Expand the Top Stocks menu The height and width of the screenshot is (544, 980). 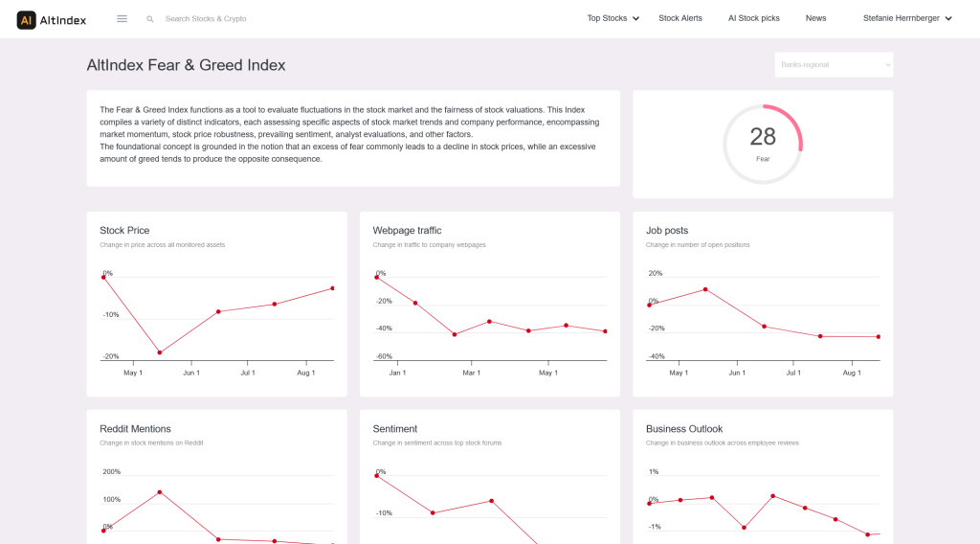[x=612, y=18]
